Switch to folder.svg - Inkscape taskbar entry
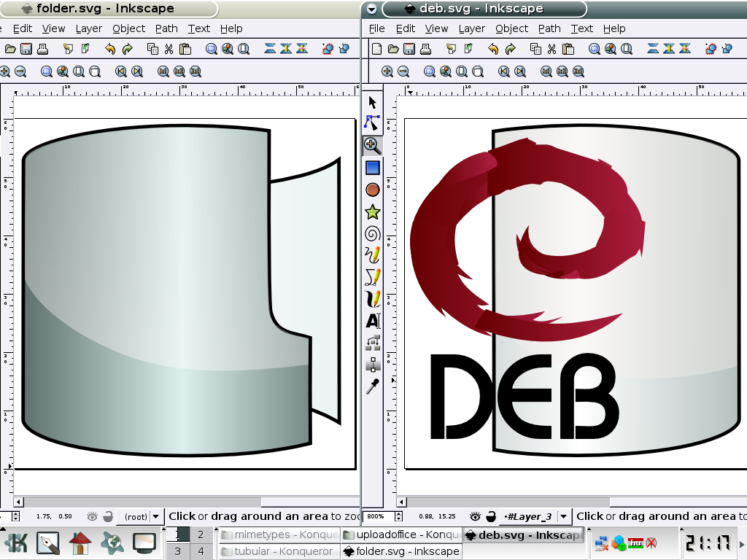The height and width of the screenshot is (560, 747). coord(402,551)
